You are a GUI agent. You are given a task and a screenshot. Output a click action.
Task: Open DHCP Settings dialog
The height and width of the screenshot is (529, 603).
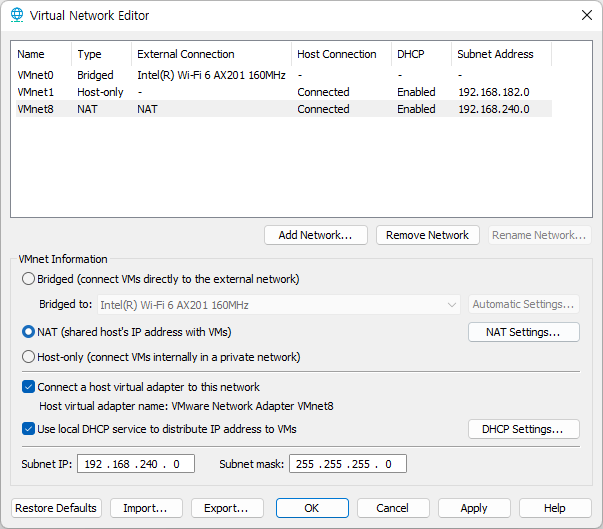tap(523, 429)
